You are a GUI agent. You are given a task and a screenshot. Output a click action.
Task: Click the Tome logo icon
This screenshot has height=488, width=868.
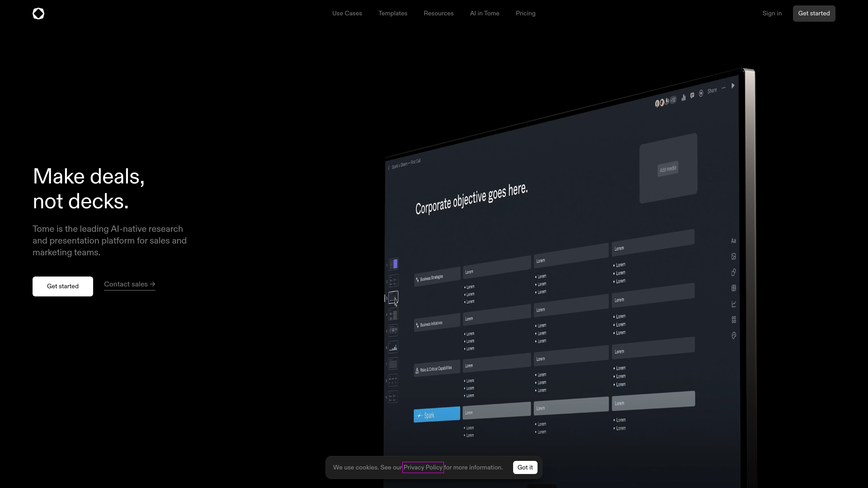click(38, 14)
